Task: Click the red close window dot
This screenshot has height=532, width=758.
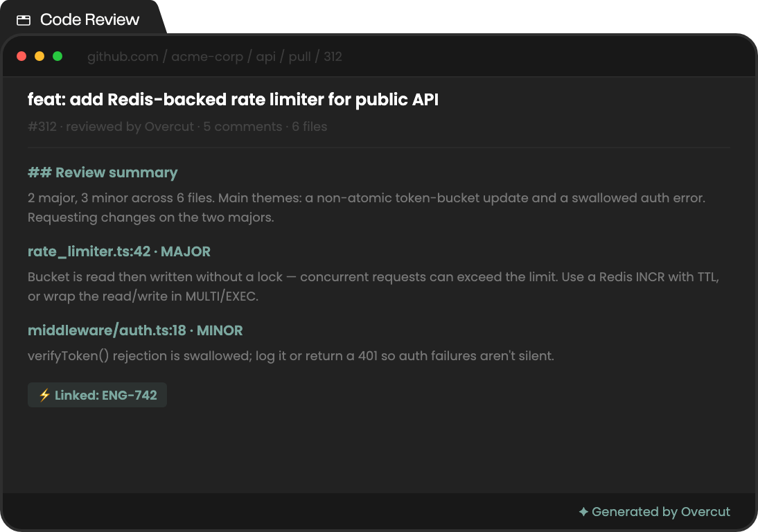Action: (21, 56)
